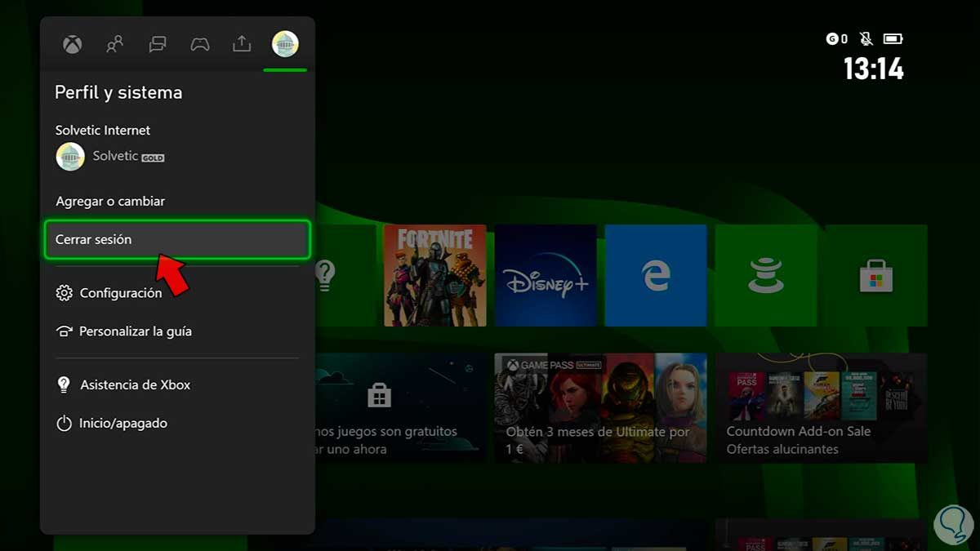Image resolution: width=980 pixels, height=551 pixels.
Task: Open Personalizar la guía
Action: [x=177, y=331]
